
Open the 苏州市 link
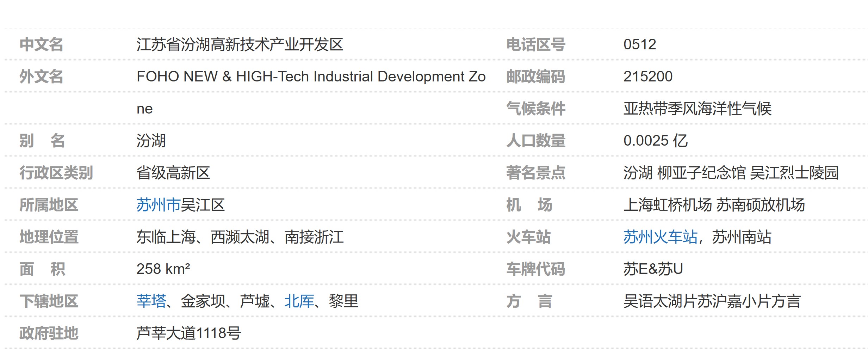click(159, 205)
